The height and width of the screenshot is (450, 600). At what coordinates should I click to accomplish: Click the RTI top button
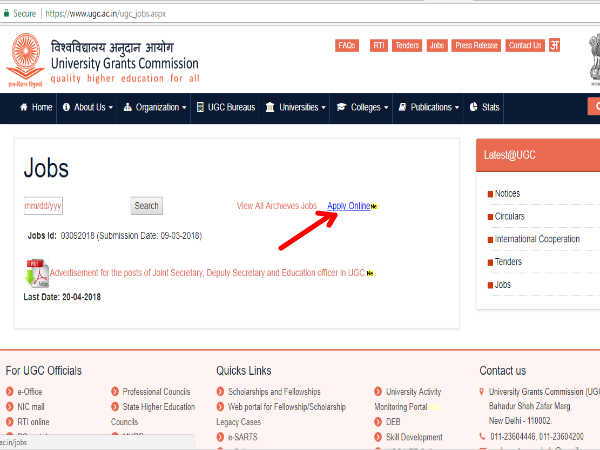(x=378, y=46)
